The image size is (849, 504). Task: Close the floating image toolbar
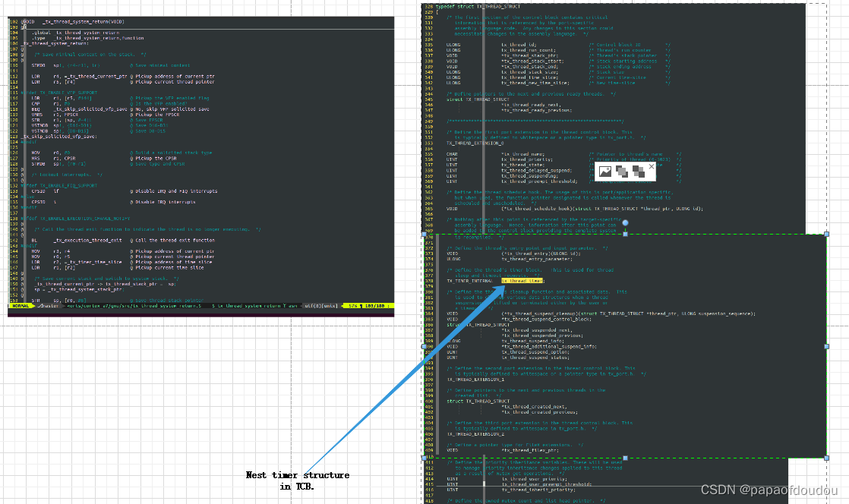coord(652,167)
